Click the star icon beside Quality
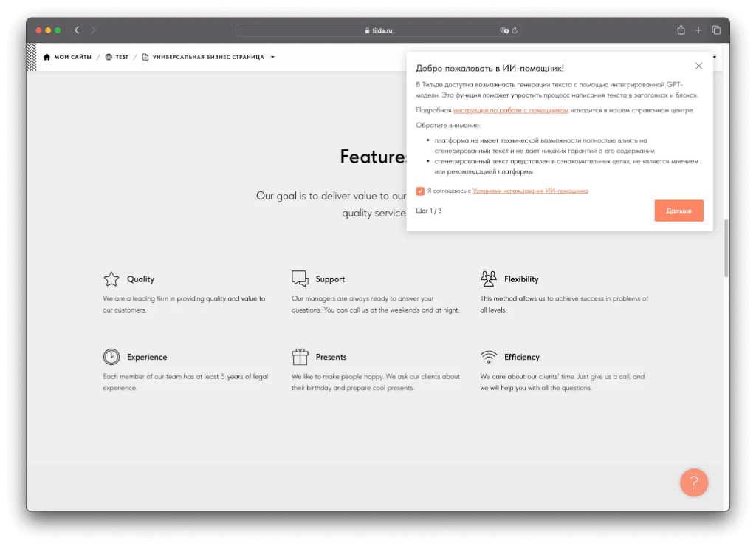756x546 pixels. pos(111,279)
